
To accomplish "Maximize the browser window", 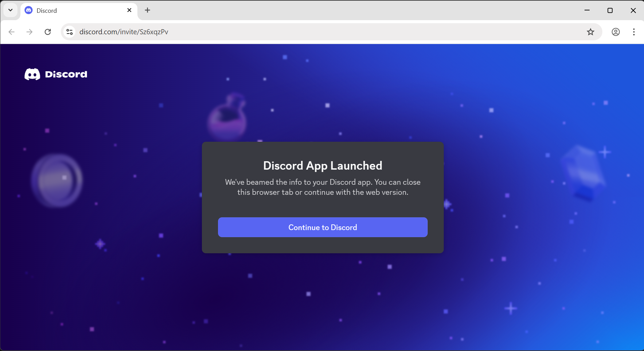I will 610,10.
